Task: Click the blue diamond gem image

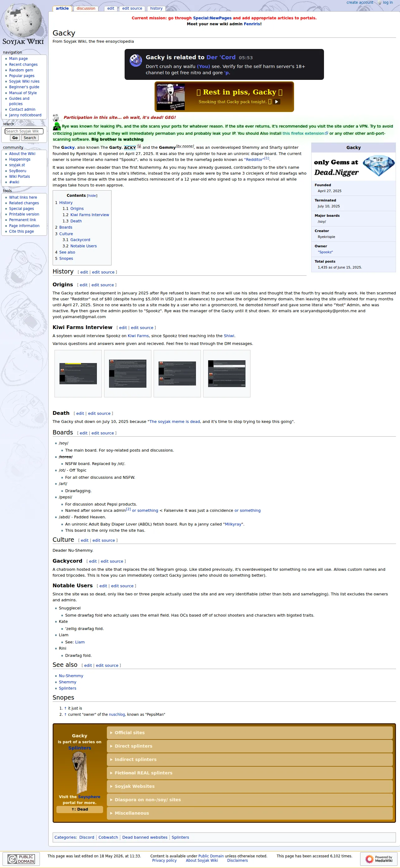Action: (x=379, y=166)
